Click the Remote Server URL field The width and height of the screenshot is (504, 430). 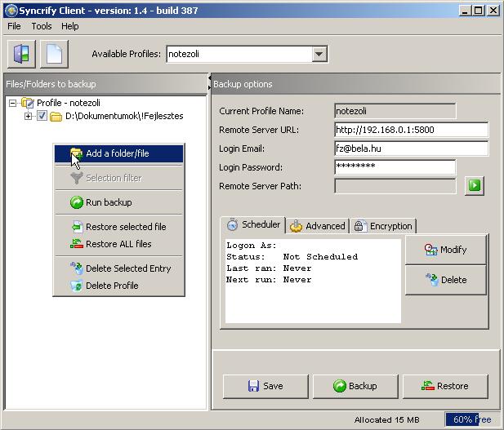tap(411, 130)
